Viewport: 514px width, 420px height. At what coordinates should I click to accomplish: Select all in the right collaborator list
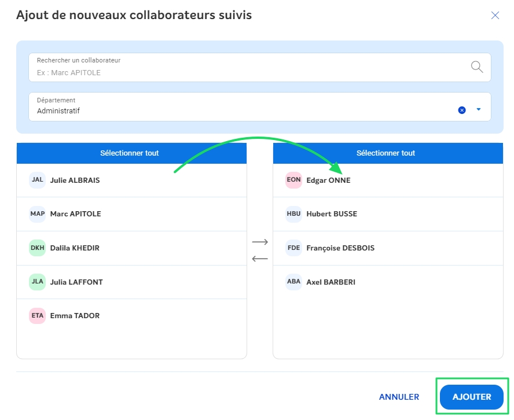coord(388,153)
